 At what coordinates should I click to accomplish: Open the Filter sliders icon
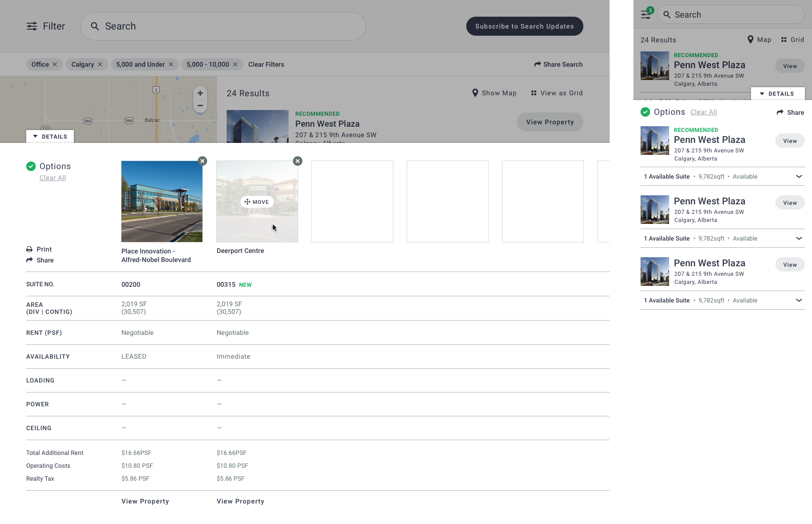(32, 26)
